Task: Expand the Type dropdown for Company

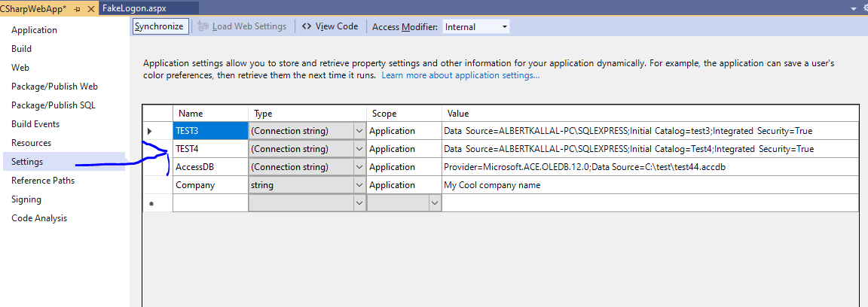Action: tap(359, 185)
